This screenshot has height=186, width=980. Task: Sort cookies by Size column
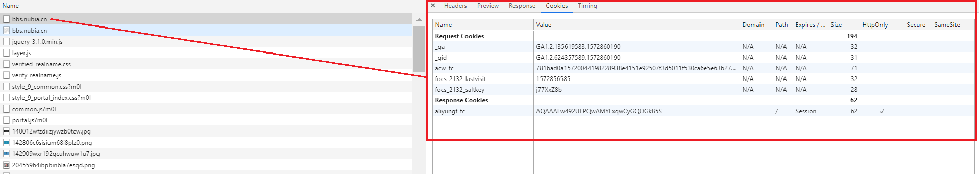pos(844,24)
